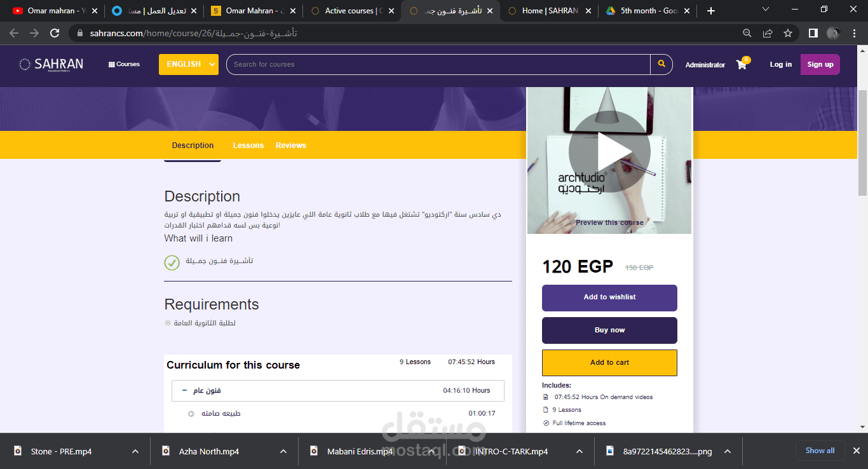Viewport: 868px width, 469px height.
Task: Expand options for Mabani Edris.mp4 download
Action: (431, 451)
